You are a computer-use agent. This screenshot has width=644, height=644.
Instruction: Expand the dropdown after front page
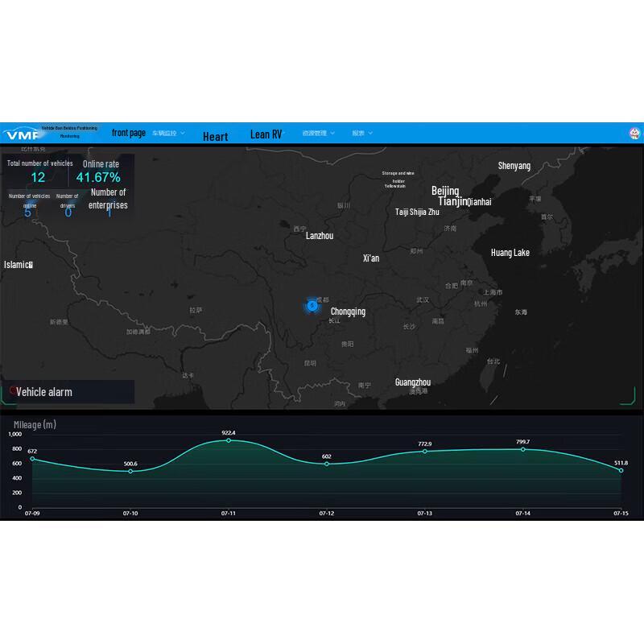pos(169,133)
